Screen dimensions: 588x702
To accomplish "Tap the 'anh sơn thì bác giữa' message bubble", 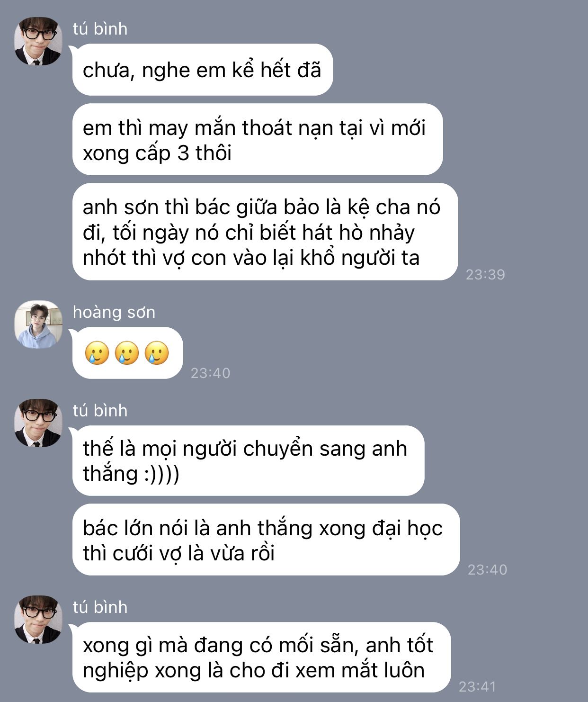I will click(x=265, y=232).
